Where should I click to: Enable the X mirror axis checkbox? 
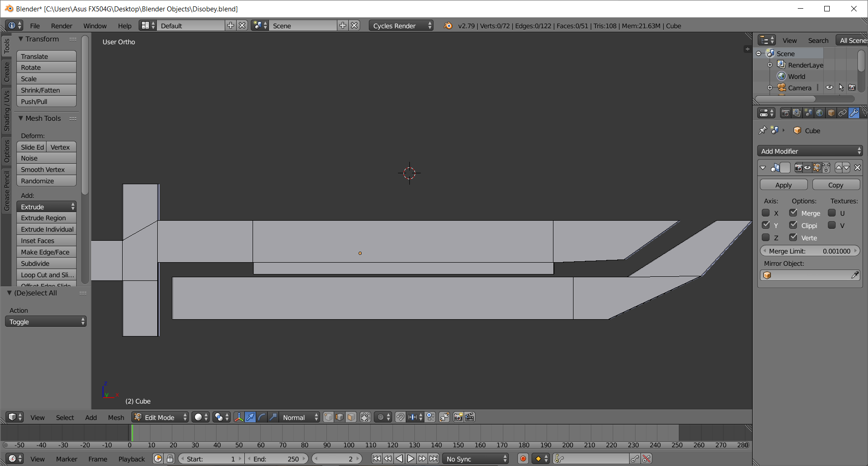pos(766,213)
